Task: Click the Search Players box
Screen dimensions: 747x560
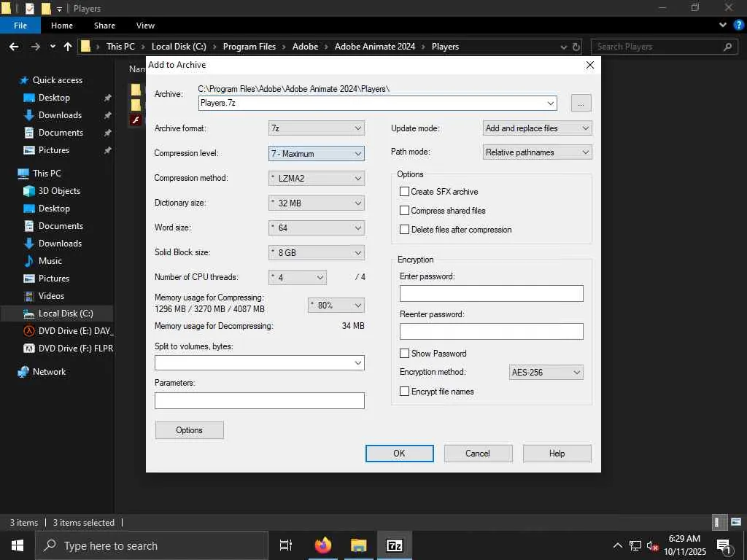Action: (x=664, y=47)
